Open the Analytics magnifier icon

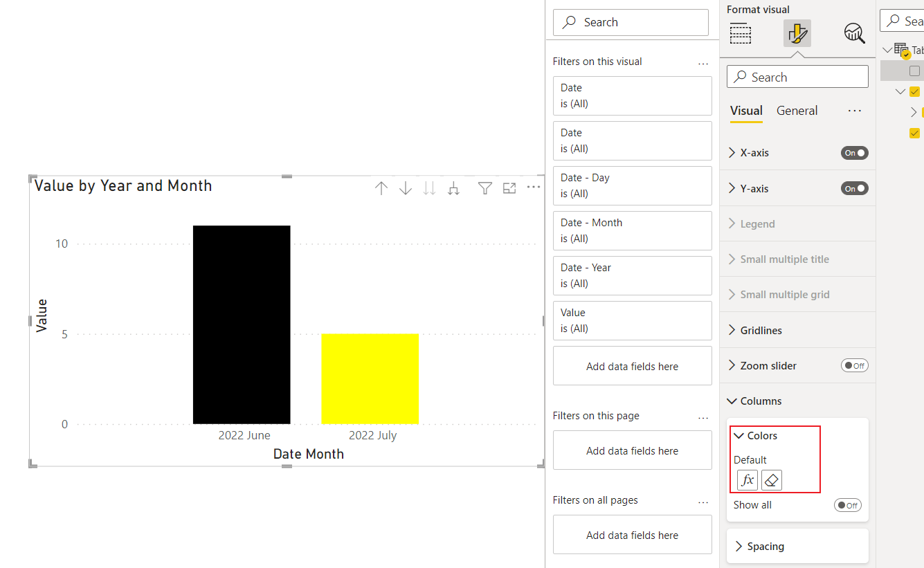[x=854, y=33]
